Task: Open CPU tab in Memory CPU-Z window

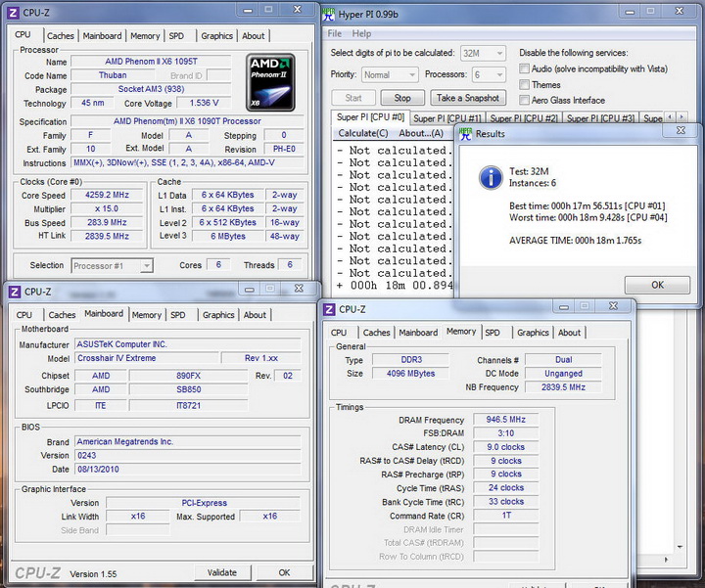Action: pyautogui.click(x=339, y=333)
